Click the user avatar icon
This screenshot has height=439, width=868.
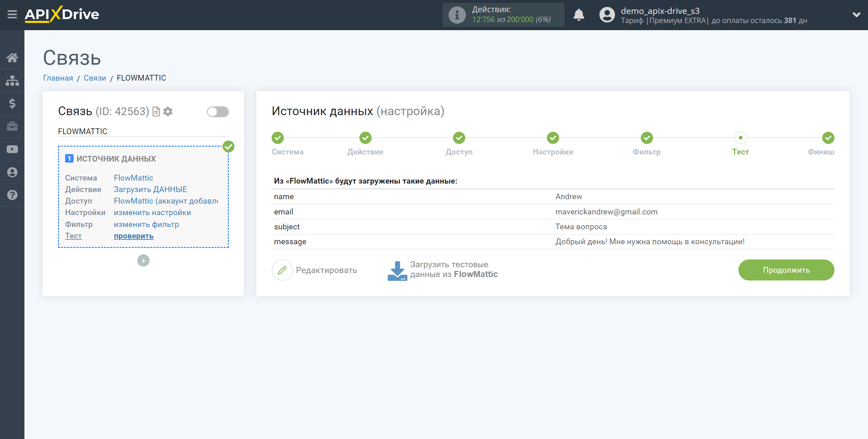607,15
